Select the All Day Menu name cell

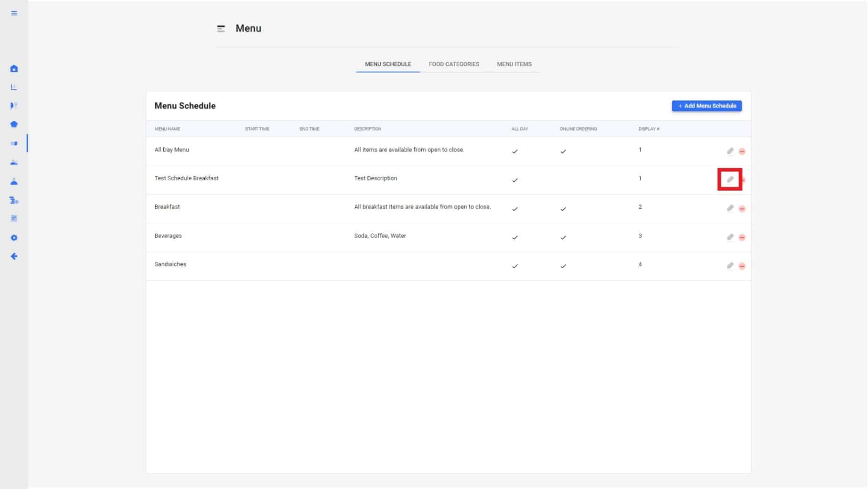pyautogui.click(x=172, y=150)
